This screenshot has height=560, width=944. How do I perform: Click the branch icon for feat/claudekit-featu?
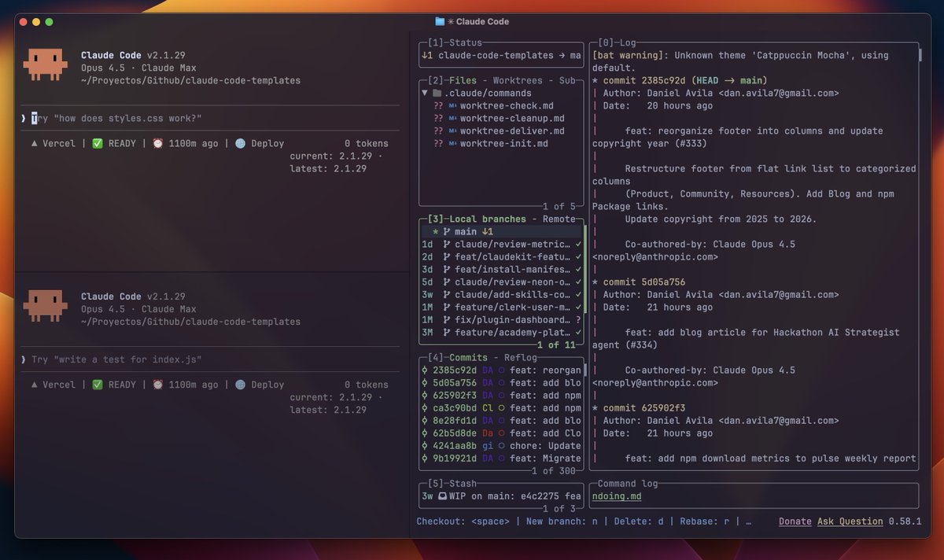point(446,256)
